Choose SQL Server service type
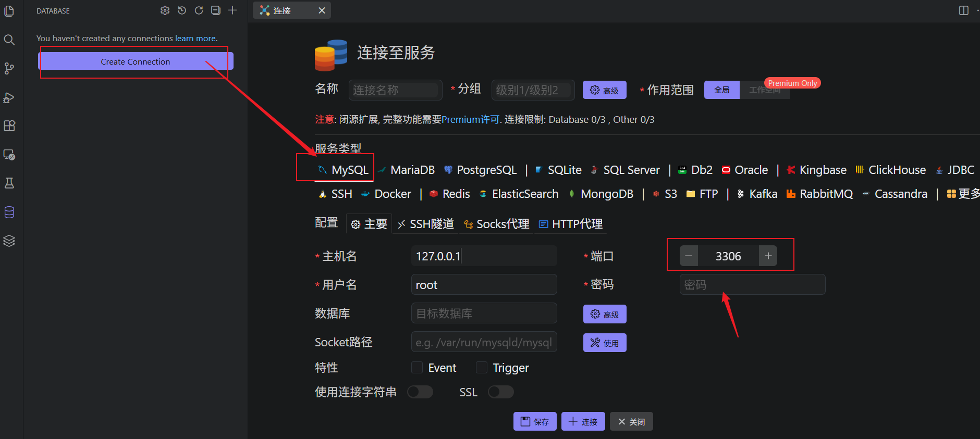980x439 pixels. [x=625, y=170]
